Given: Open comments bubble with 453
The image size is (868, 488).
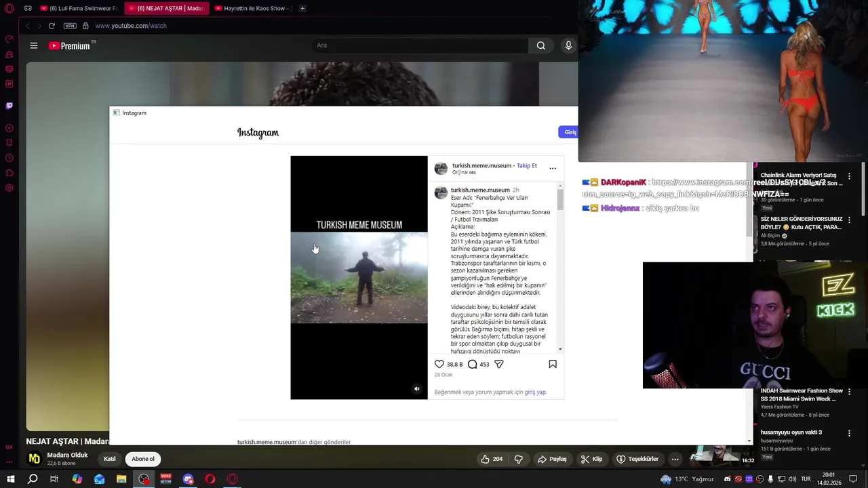Looking at the screenshot, I should (473, 364).
